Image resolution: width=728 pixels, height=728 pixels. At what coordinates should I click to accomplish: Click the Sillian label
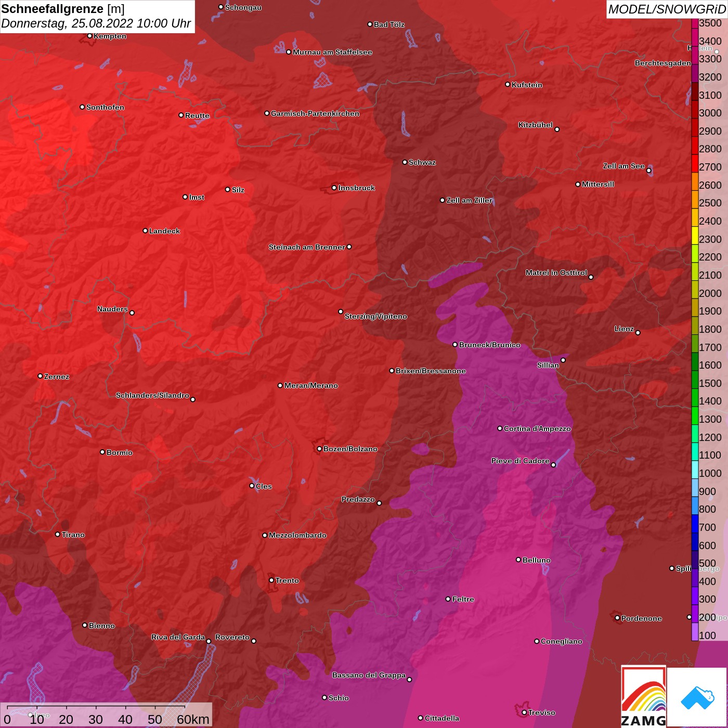(548, 365)
